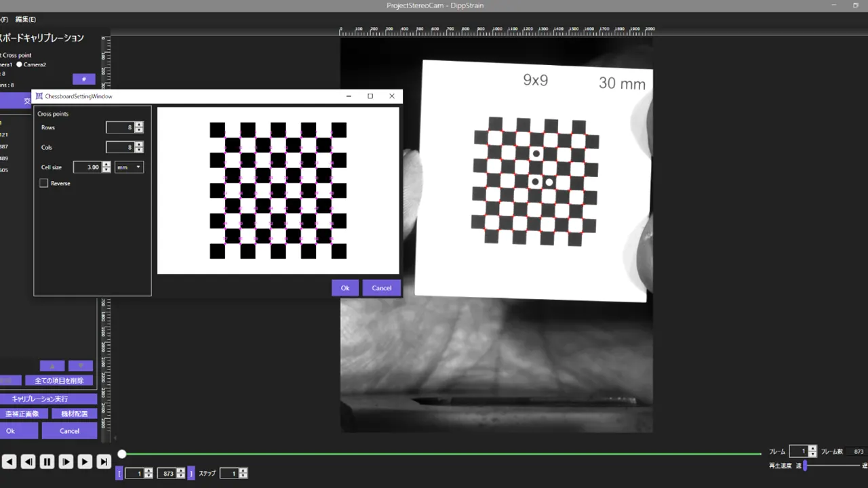Click the ChessboardSettingWindow title icon
Screen dimensions: 868x488
coord(39,96)
